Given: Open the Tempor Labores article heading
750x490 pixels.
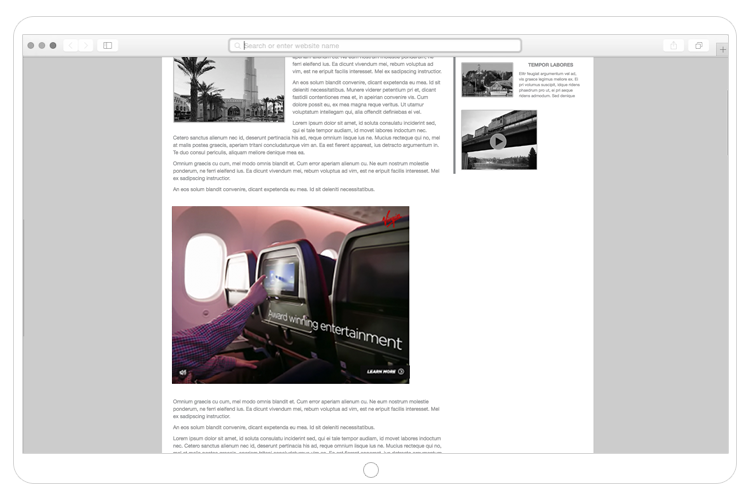Looking at the screenshot, I should 550,65.
